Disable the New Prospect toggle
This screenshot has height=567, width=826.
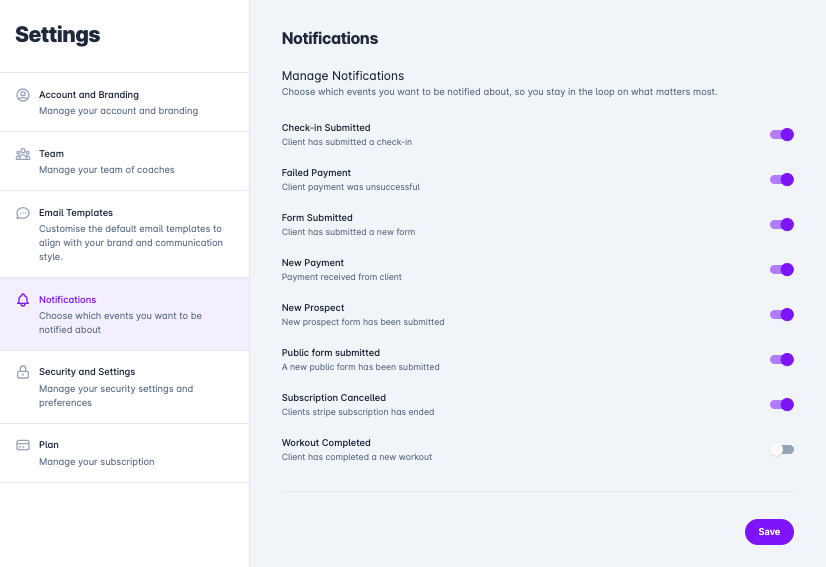(x=782, y=315)
